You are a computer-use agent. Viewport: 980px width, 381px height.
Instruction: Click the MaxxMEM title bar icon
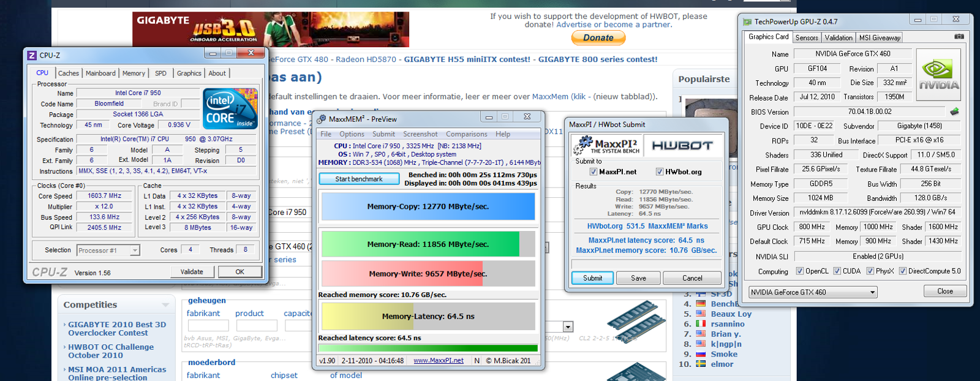321,119
